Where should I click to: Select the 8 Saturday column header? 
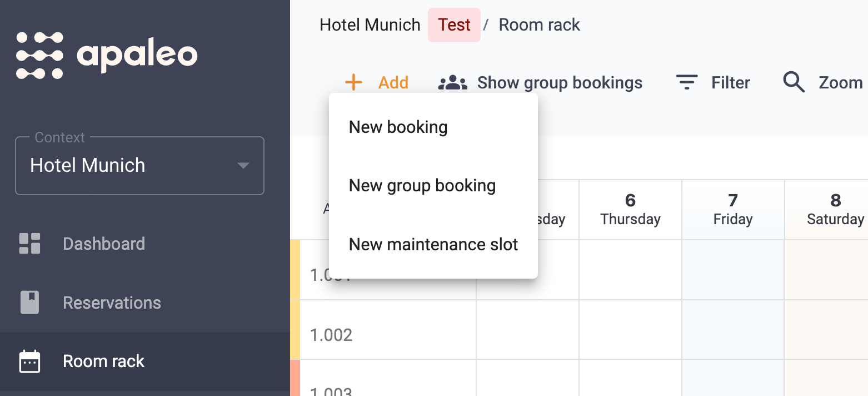pyautogui.click(x=826, y=210)
